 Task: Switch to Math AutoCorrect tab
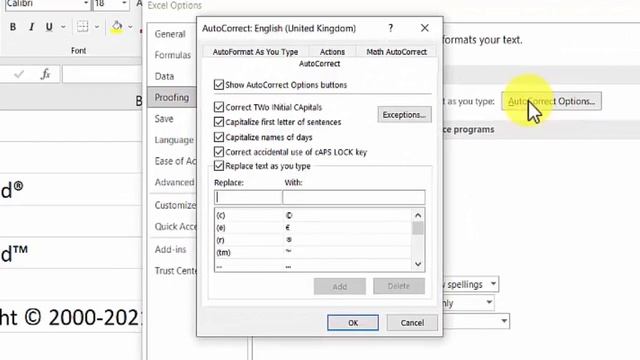(x=396, y=52)
